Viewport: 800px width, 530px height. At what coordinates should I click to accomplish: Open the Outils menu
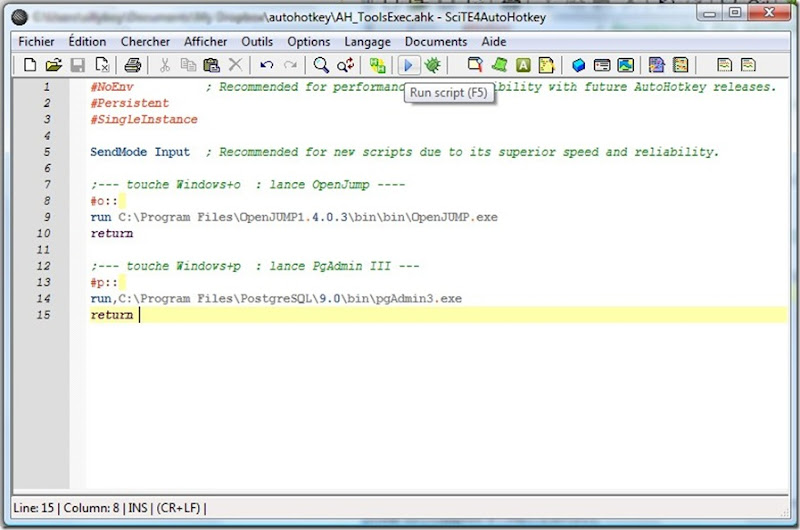257,41
